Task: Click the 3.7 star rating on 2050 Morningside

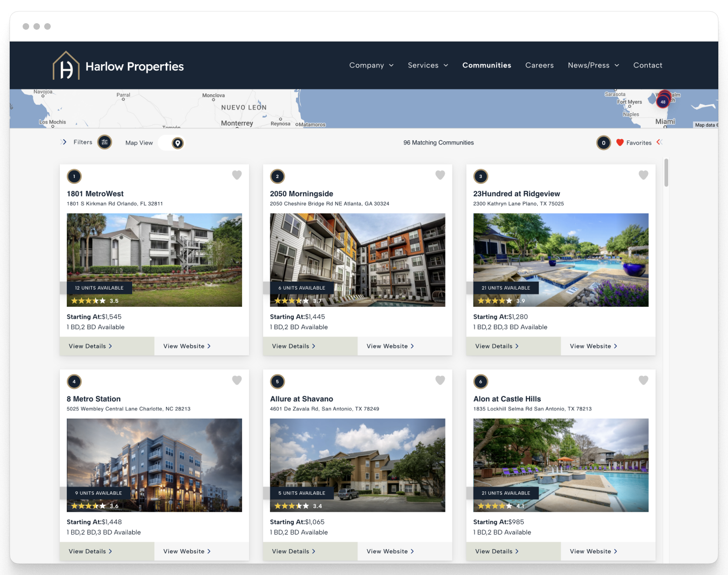Action: tap(298, 301)
